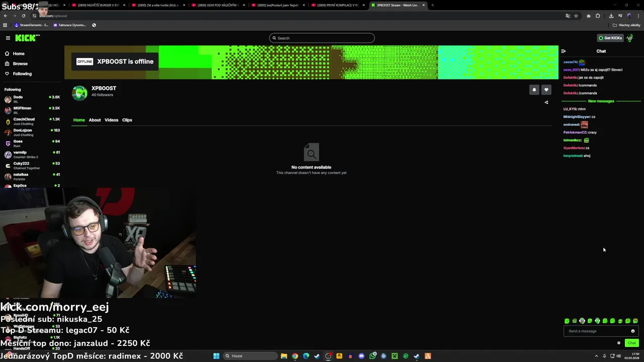This screenshot has width=644, height=362.
Task: Open Minecraft from taskbar
Action: pyautogui.click(x=394, y=356)
